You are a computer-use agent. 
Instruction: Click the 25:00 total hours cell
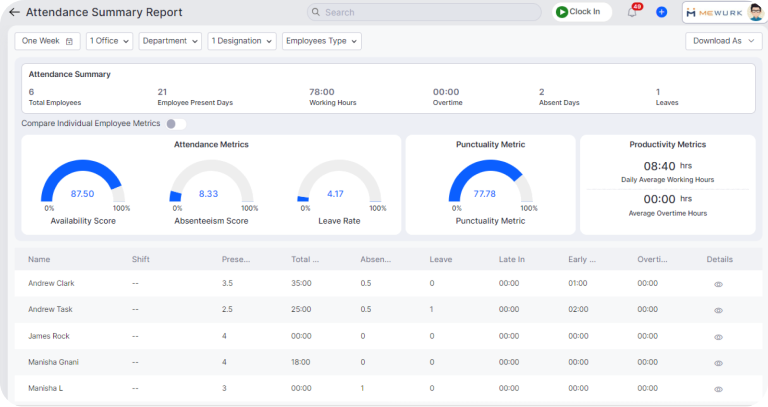301,309
